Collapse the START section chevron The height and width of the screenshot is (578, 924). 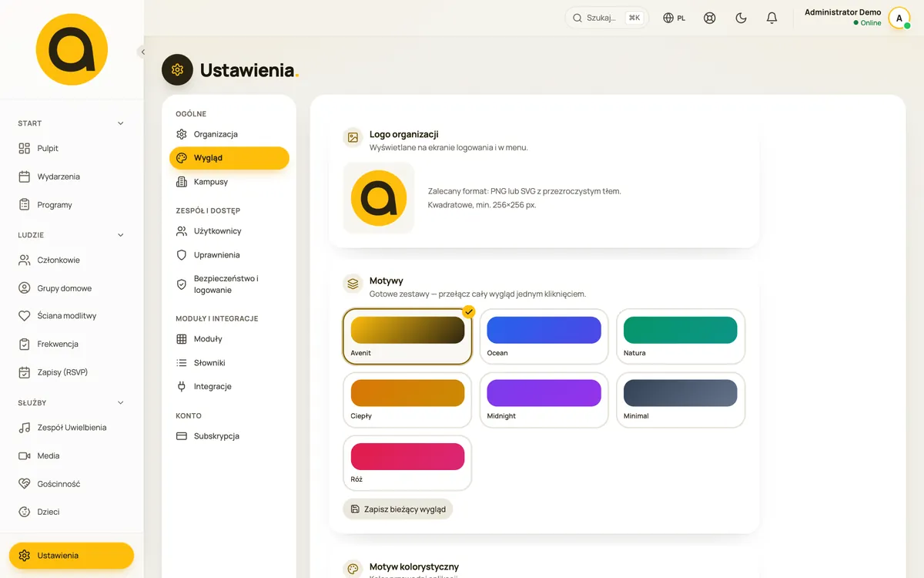pos(120,123)
